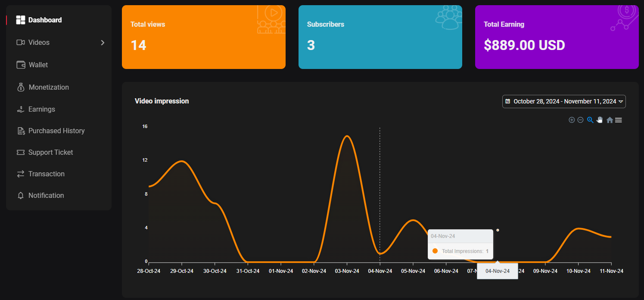The width and height of the screenshot is (644, 300).
Task: Toggle the chart panning hand tool
Action: click(600, 120)
